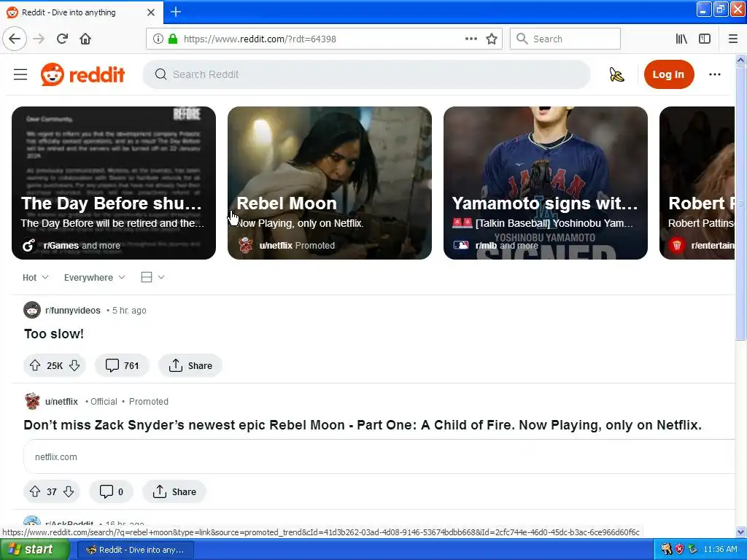Click the browser Forward arrow

click(39, 39)
